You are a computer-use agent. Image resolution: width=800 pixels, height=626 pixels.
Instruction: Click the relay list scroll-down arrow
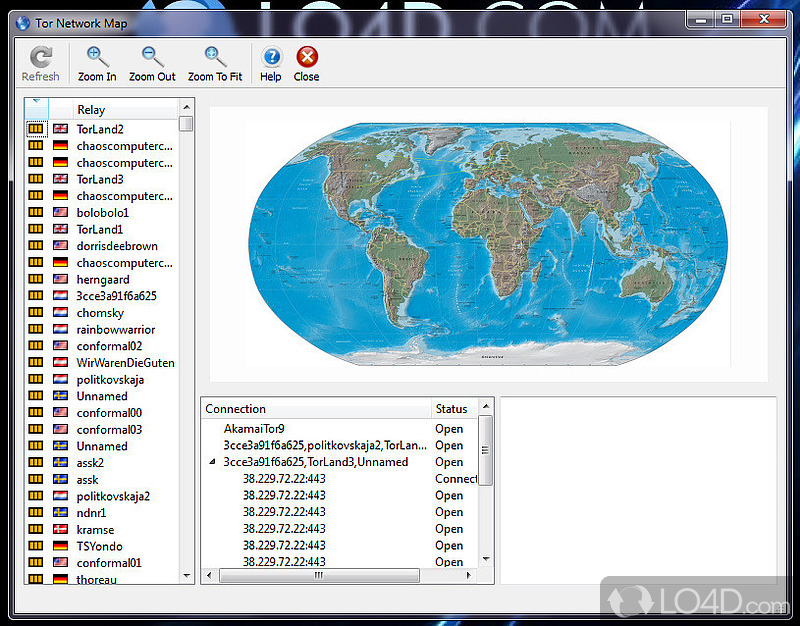[186, 575]
